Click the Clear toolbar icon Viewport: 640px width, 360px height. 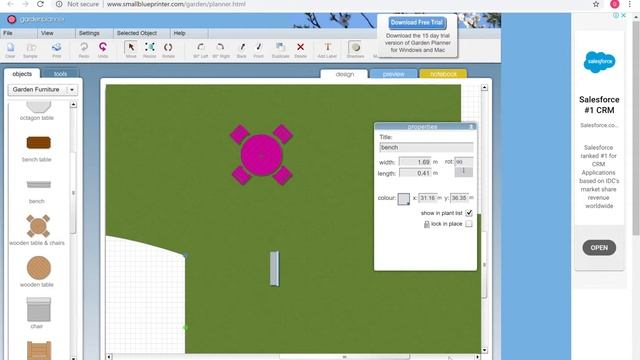point(10,50)
